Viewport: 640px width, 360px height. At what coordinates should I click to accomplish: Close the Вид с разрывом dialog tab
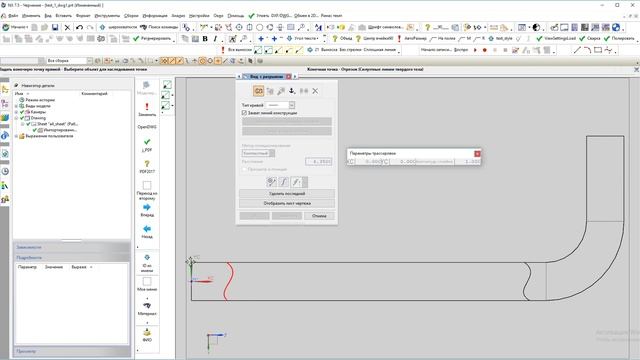click(289, 77)
